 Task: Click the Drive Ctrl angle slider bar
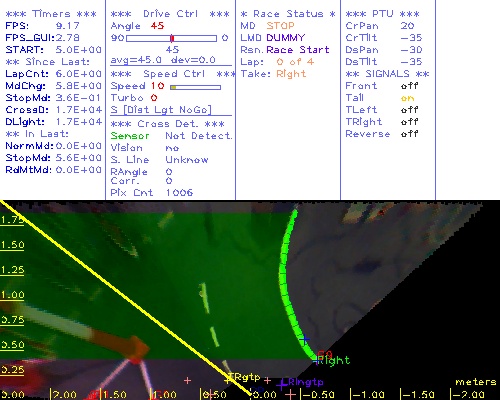pos(171,38)
